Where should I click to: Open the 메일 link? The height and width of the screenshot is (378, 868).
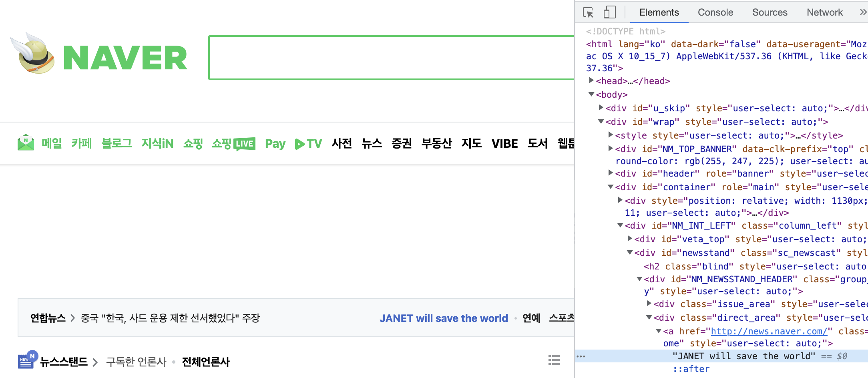click(x=52, y=143)
